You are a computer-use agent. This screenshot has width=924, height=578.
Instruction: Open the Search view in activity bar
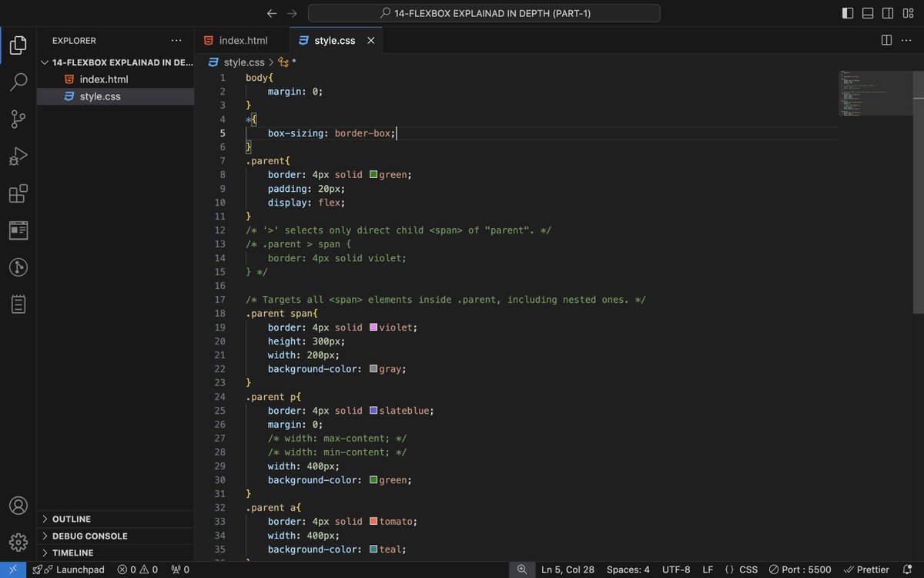pyautogui.click(x=18, y=82)
